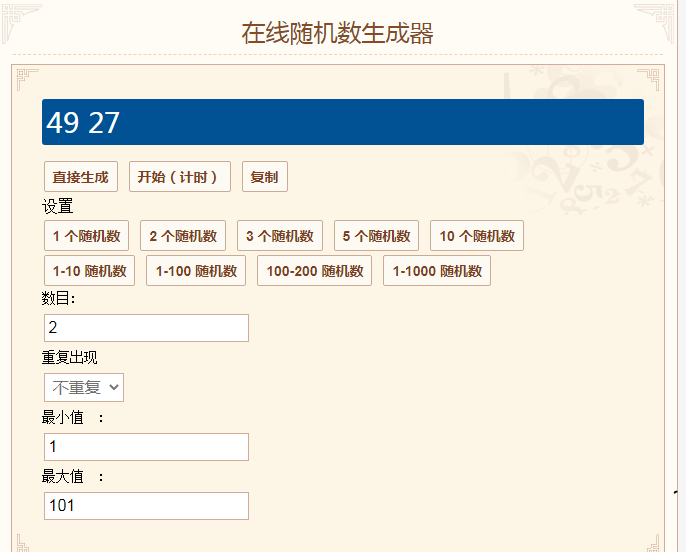Set the range with 100-200 随机数
Viewport: 686px width, 552px height.
coord(315,271)
